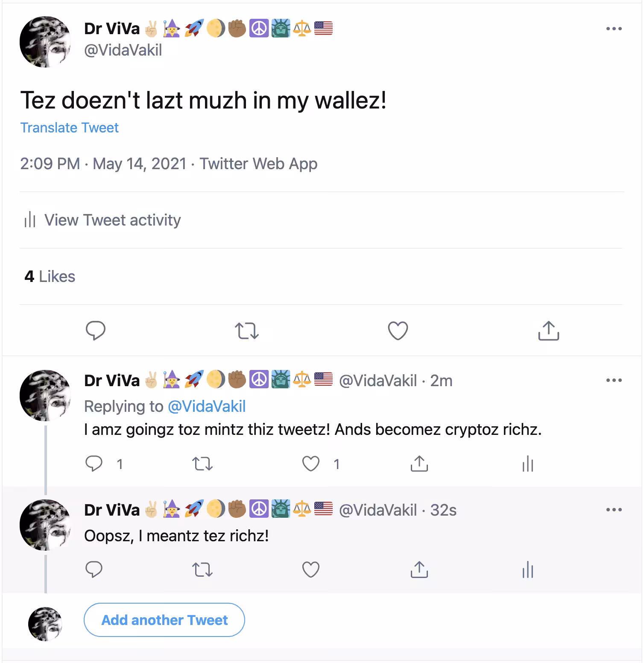Open more options on the 2m reply
Image resolution: width=644 pixels, height=663 pixels.
(x=614, y=380)
